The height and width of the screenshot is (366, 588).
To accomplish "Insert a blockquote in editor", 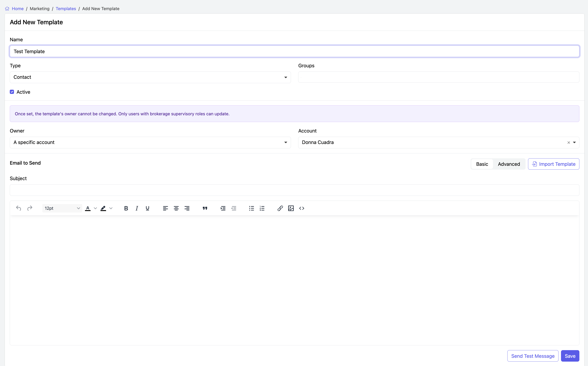I will pyautogui.click(x=205, y=208).
